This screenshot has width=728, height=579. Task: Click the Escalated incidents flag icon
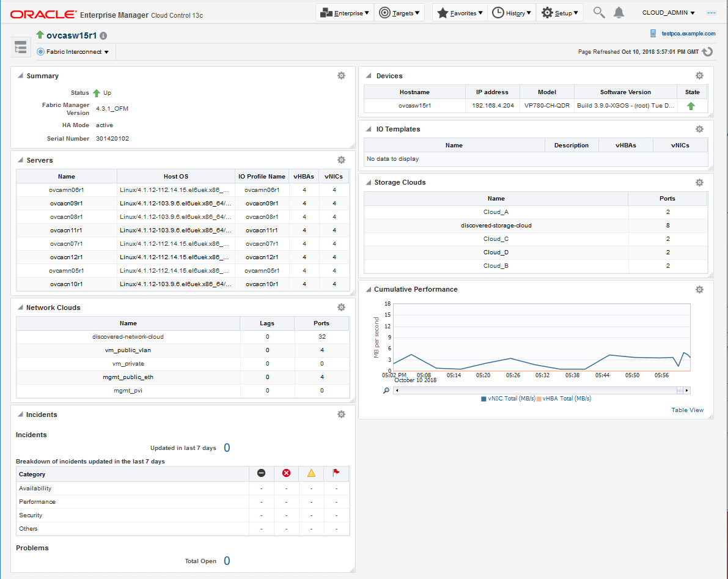(336, 473)
